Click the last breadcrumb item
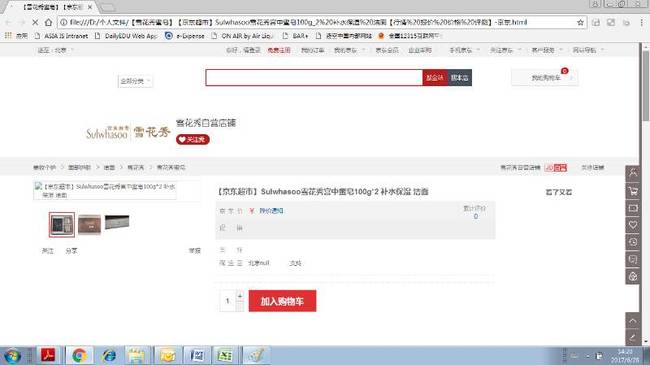Image resolution: width=650 pixels, height=365 pixels. (171, 168)
